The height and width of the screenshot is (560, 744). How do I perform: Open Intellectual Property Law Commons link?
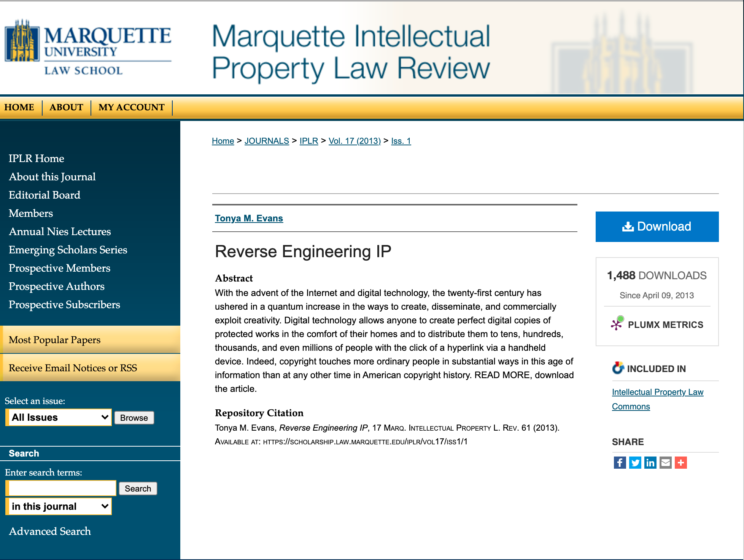pos(658,399)
